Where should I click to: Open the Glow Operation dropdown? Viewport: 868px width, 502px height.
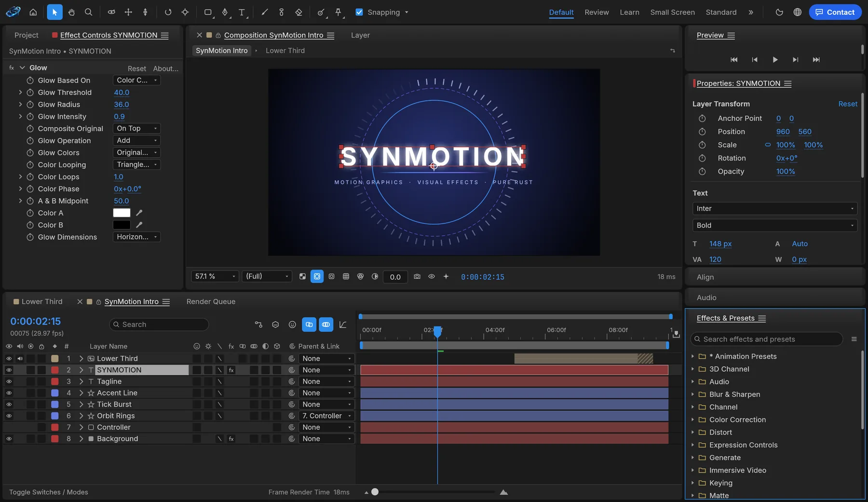point(136,140)
